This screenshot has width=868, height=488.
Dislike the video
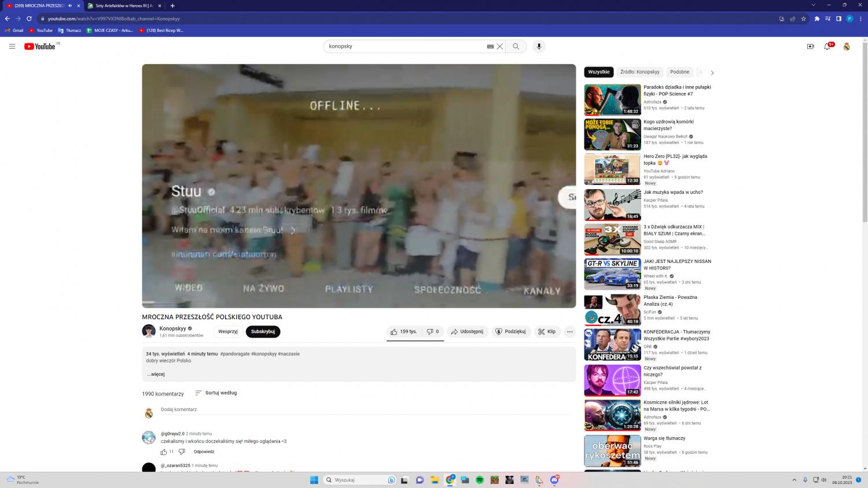(x=432, y=331)
